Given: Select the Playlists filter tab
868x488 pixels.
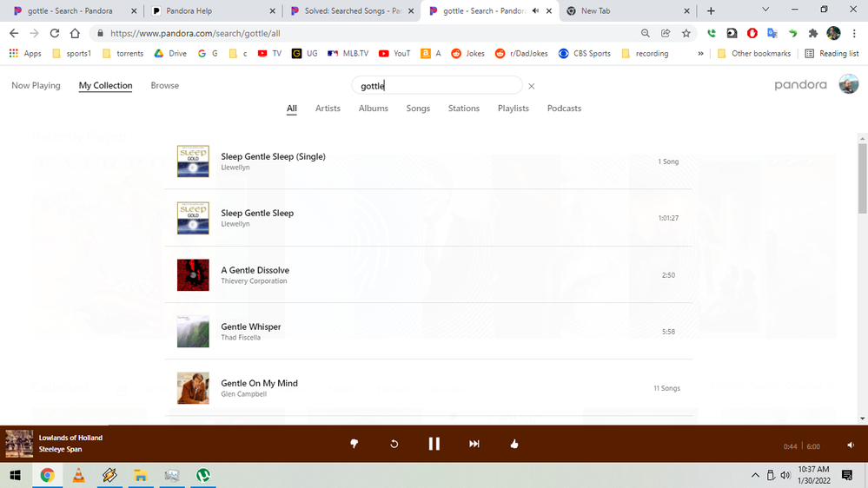Looking at the screenshot, I should (x=513, y=109).
